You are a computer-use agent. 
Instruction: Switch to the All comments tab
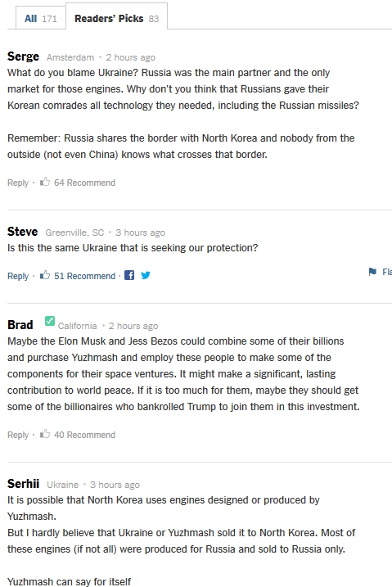point(40,18)
